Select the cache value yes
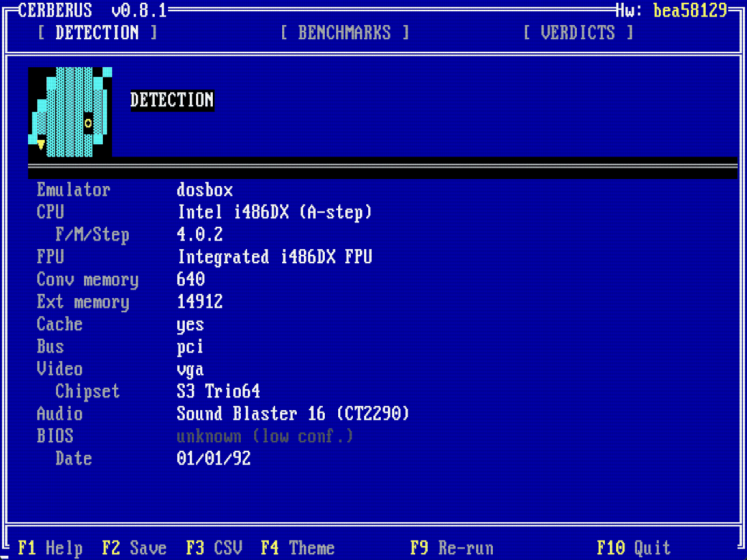The width and height of the screenshot is (747, 560). [x=190, y=325]
